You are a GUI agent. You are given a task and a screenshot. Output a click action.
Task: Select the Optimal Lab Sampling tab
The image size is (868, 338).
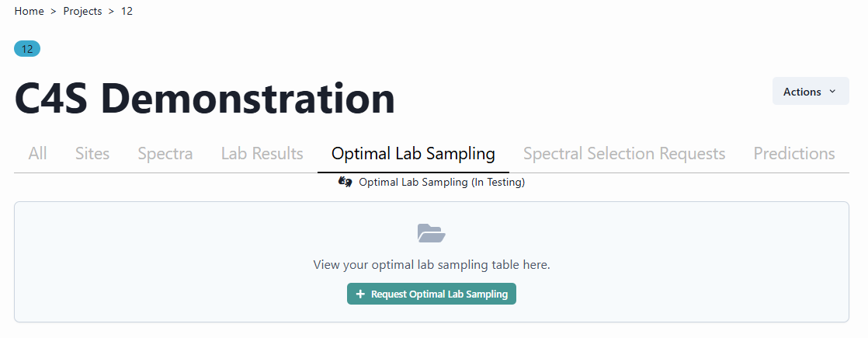point(413,154)
